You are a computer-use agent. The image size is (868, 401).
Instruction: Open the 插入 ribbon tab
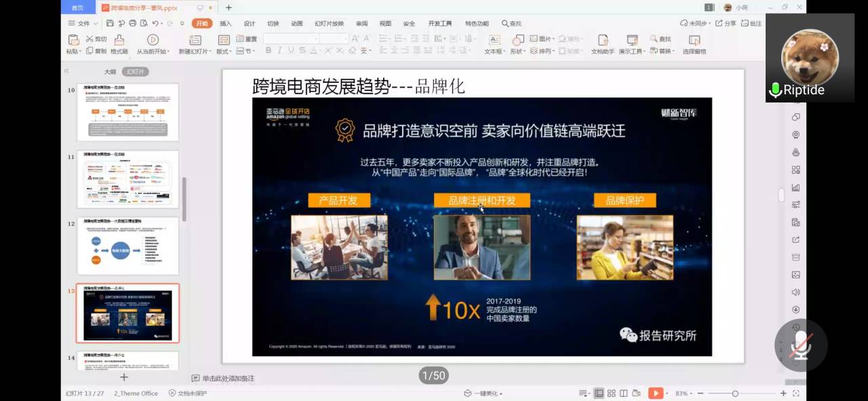point(226,23)
